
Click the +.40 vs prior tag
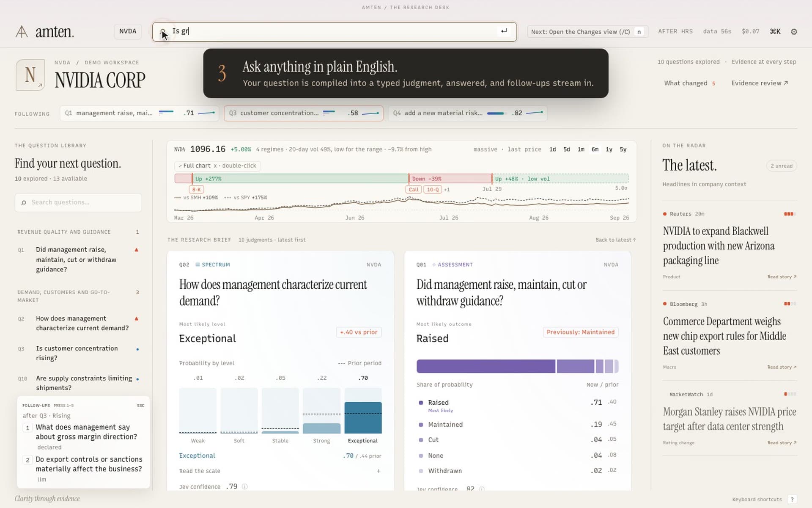[x=359, y=332]
